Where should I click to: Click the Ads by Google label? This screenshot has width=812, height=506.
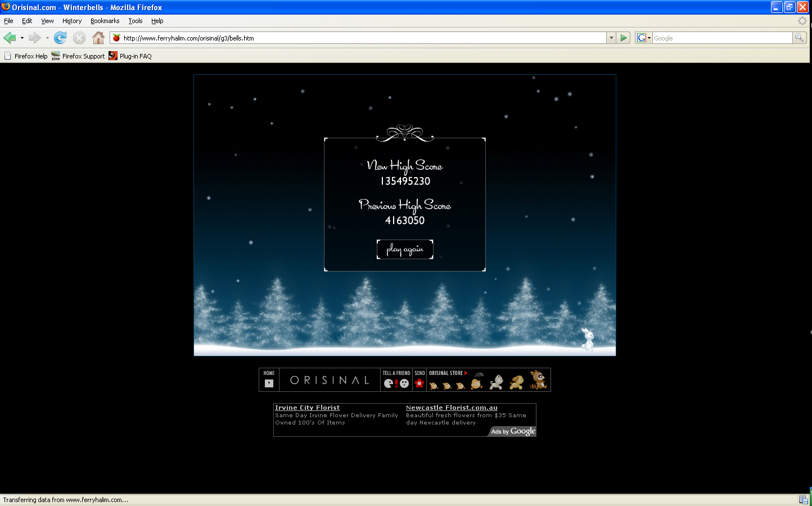(513, 431)
